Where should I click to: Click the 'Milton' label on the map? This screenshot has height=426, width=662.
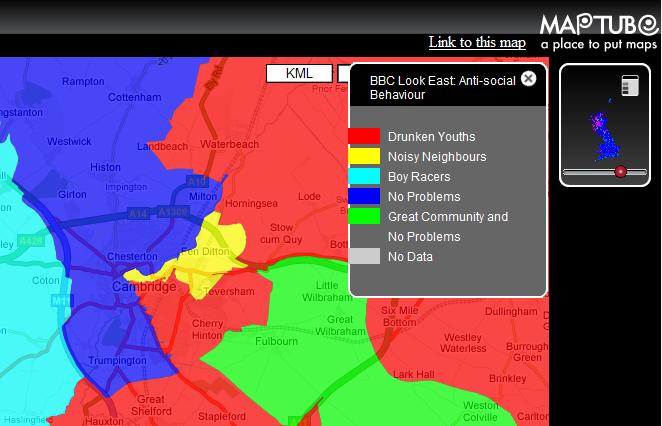(203, 196)
